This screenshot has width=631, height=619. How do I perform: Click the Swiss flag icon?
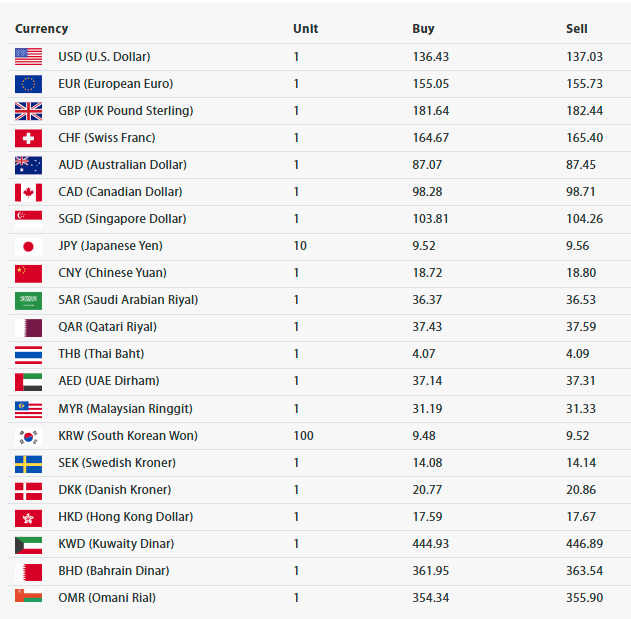tap(28, 138)
